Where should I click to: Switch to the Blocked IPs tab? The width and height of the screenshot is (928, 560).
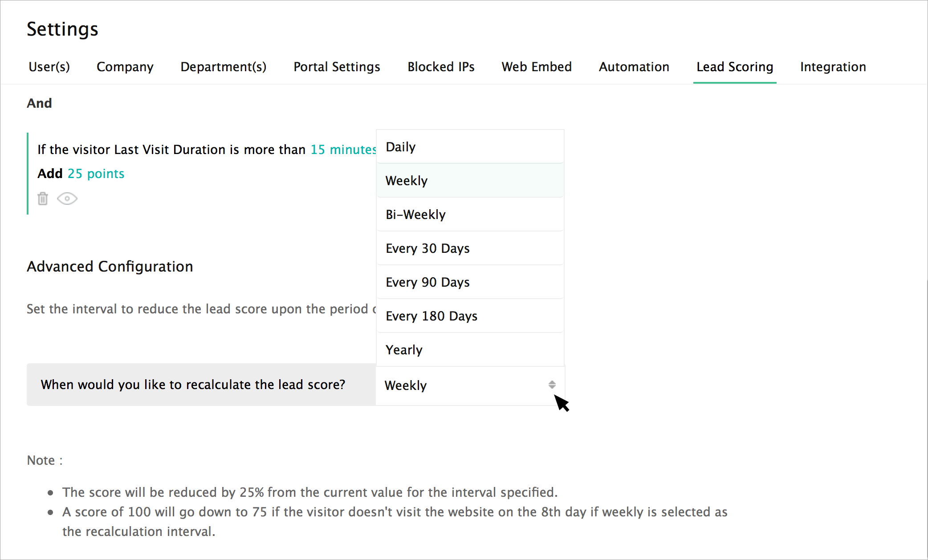441,67
